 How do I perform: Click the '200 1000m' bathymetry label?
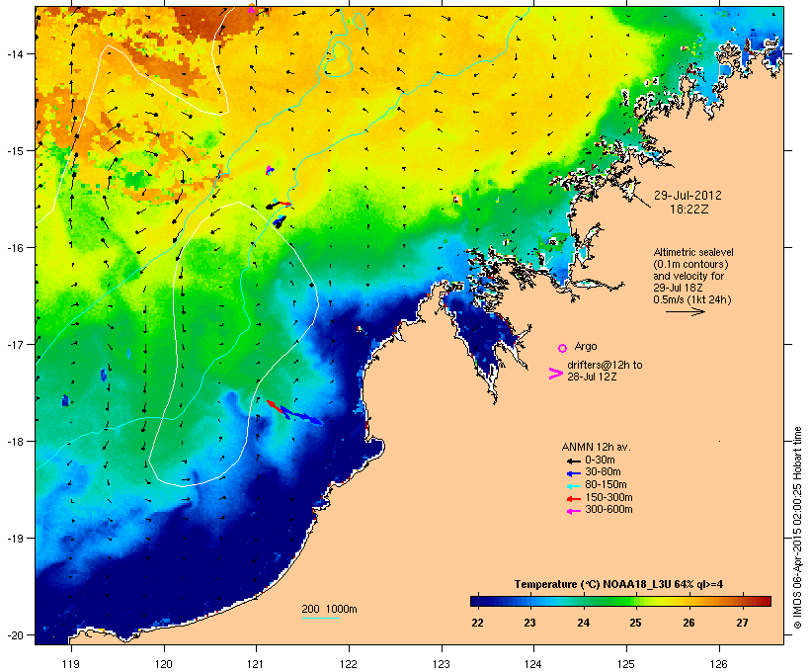(329, 609)
